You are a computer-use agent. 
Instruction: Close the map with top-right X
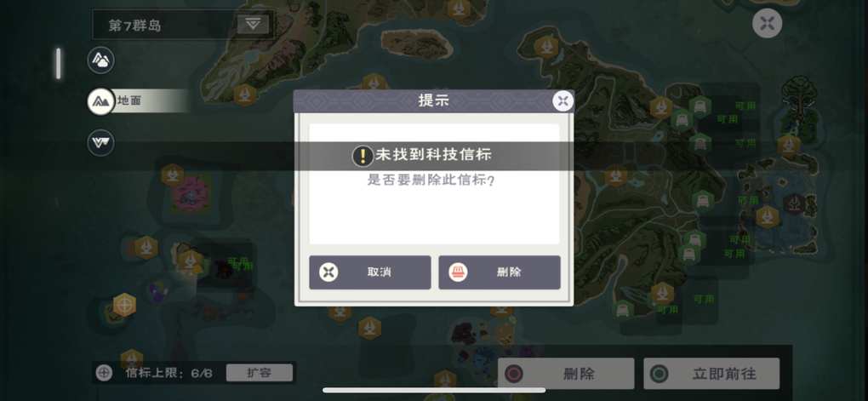click(x=768, y=23)
